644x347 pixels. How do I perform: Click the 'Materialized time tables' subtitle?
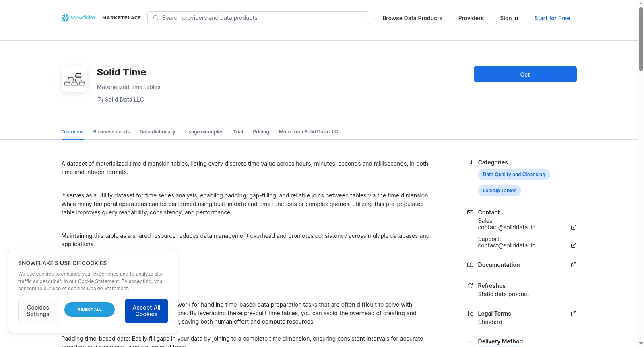128,87
